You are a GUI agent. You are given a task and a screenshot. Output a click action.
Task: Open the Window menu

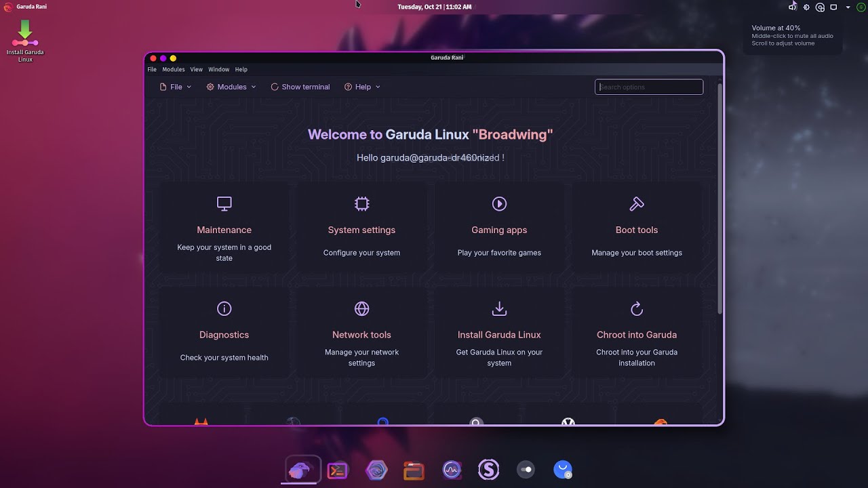coord(218,69)
